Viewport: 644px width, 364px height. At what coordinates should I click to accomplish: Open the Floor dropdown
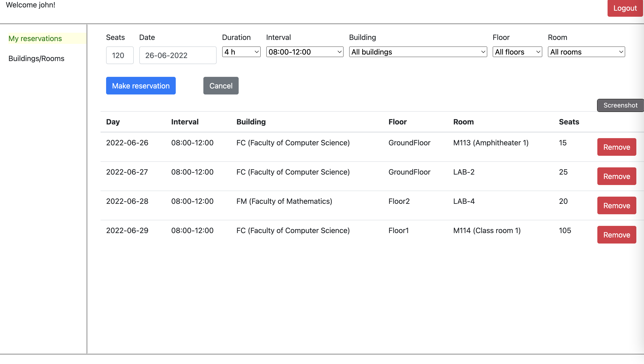click(517, 52)
